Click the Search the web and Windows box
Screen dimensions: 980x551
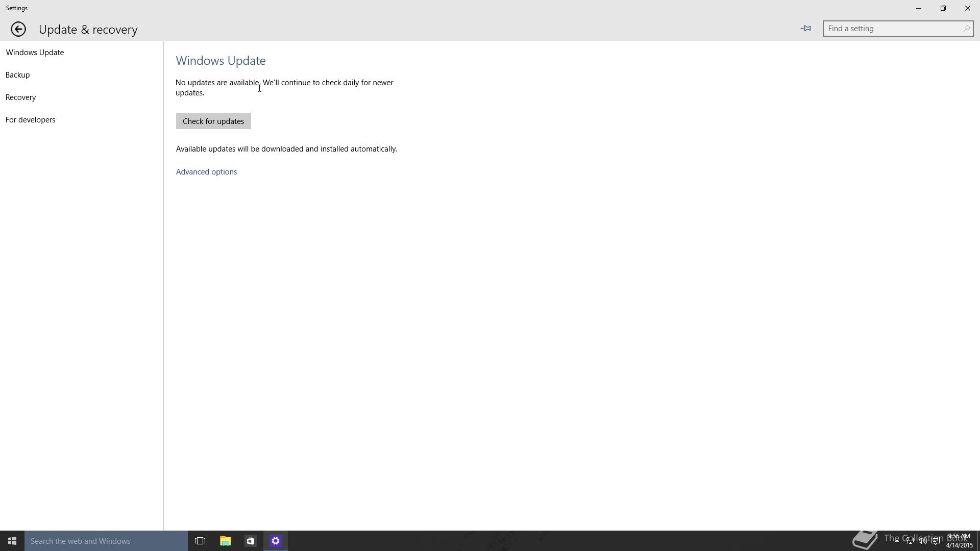[x=106, y=541]
